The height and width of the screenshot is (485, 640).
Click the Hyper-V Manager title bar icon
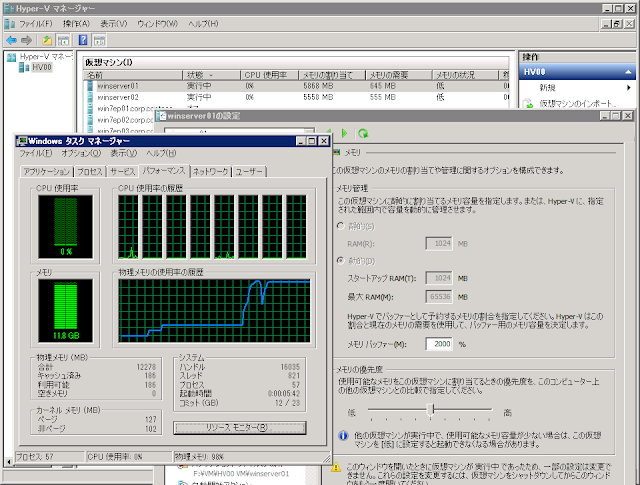(x=9, y=8)
